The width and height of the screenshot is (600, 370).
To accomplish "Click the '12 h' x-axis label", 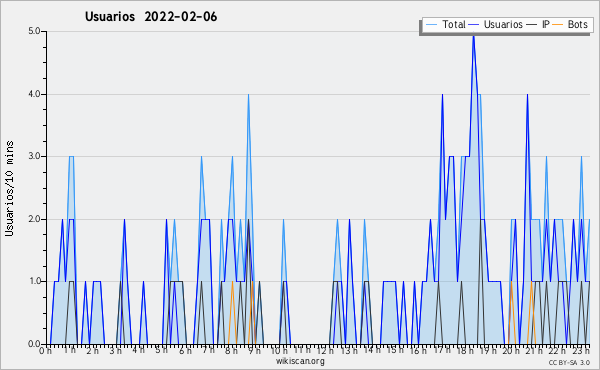I will (325, 351).
